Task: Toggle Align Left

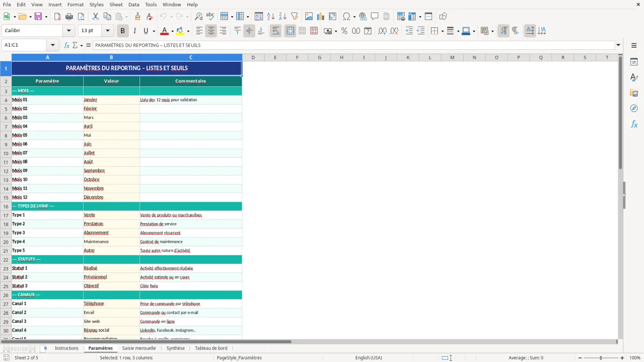Action: tap(199, 31)
